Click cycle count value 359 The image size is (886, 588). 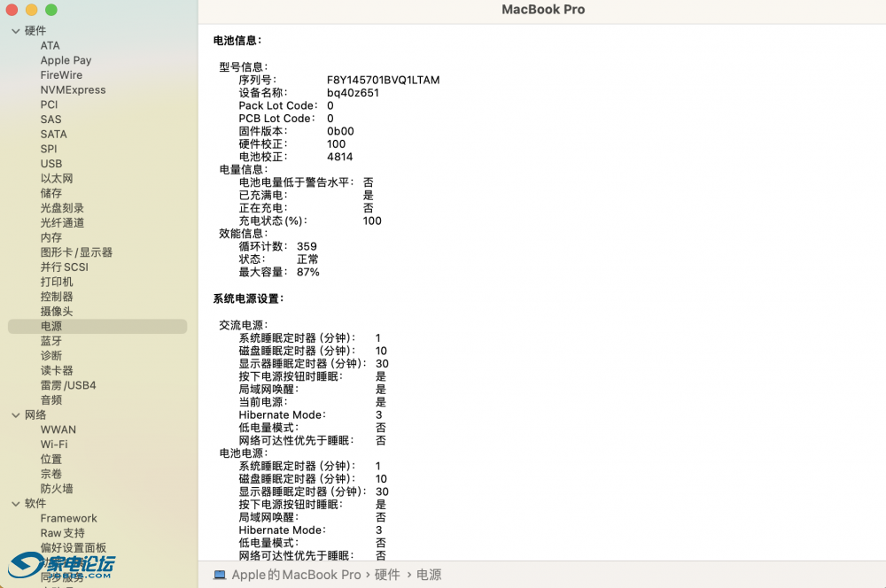coord(307,247)
